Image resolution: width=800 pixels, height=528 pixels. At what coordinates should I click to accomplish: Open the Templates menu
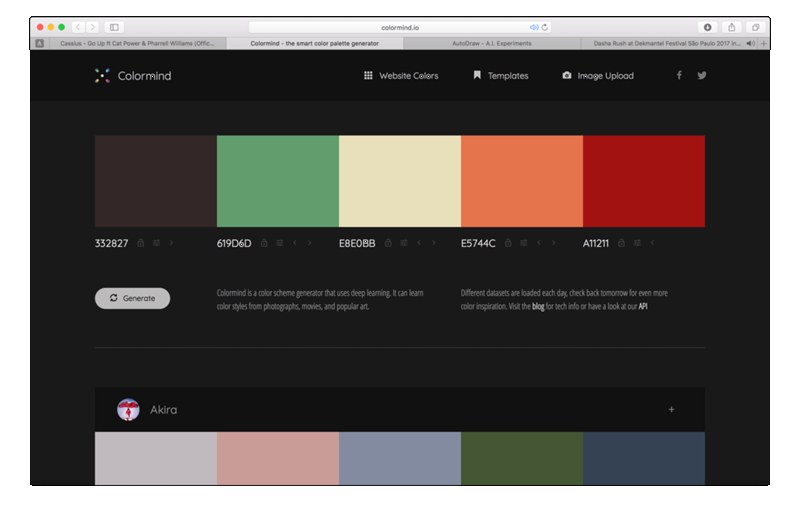tap(501, 76)
